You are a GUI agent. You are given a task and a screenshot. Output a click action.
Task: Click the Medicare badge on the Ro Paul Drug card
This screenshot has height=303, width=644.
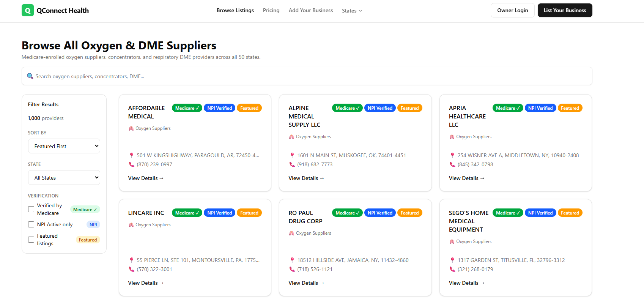coord(347,213)
